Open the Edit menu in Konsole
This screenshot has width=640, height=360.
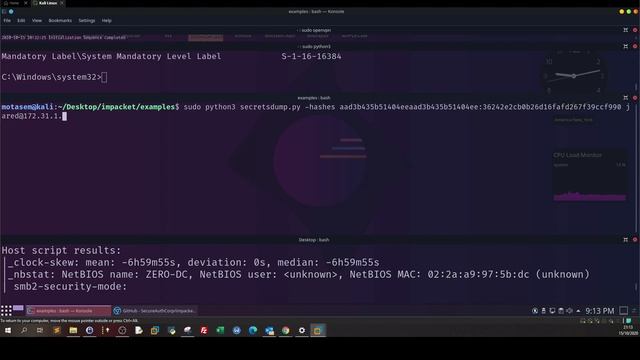click(21, 20)
